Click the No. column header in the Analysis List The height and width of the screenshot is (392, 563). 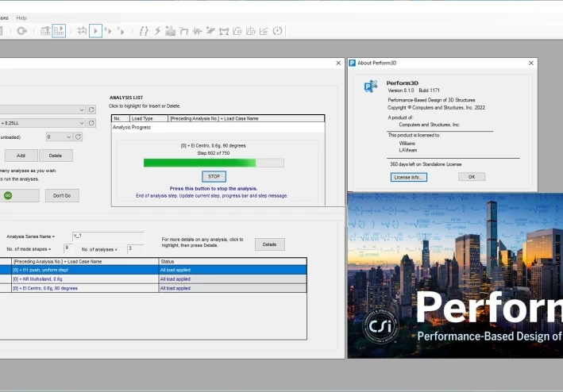pyautogui.click(x=121, y=118)
